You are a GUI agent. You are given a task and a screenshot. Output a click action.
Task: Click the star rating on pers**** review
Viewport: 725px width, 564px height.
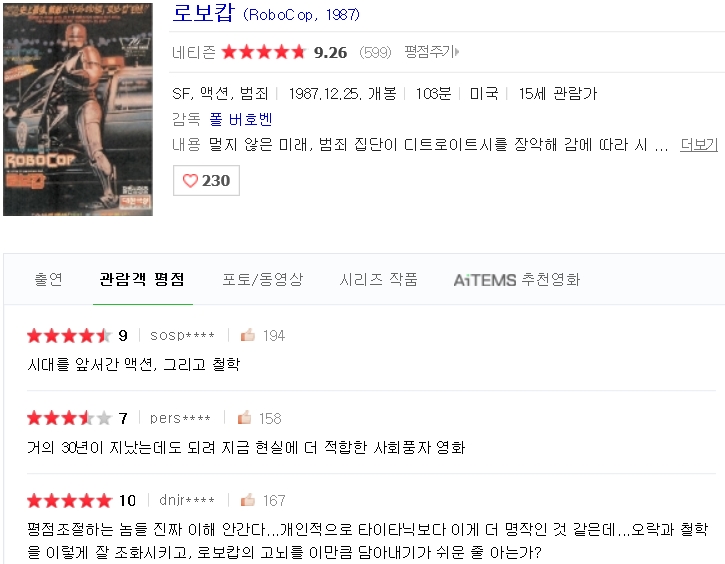pyautogui.click(x=69, y=418)
